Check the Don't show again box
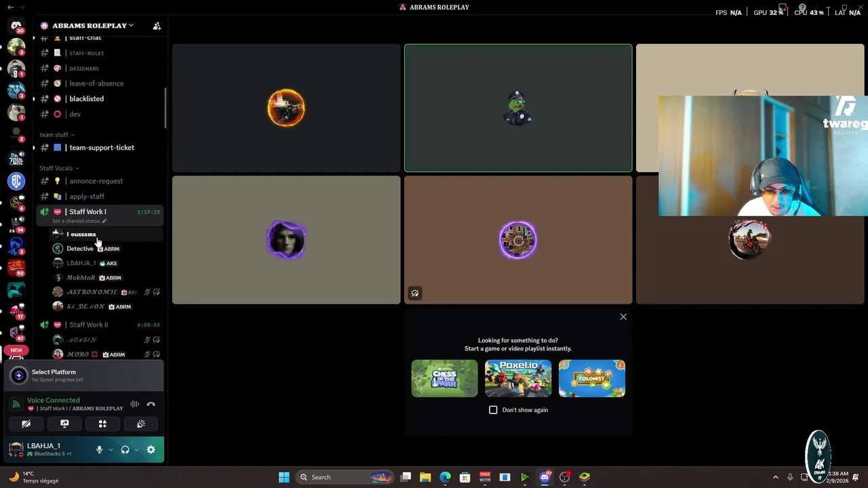This screenshot has height=488, width=868. 493,410
